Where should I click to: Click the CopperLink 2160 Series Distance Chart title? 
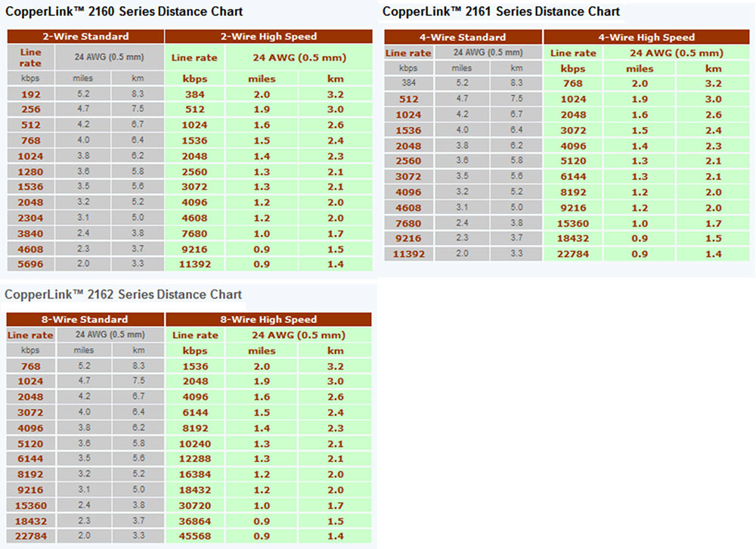124,11
